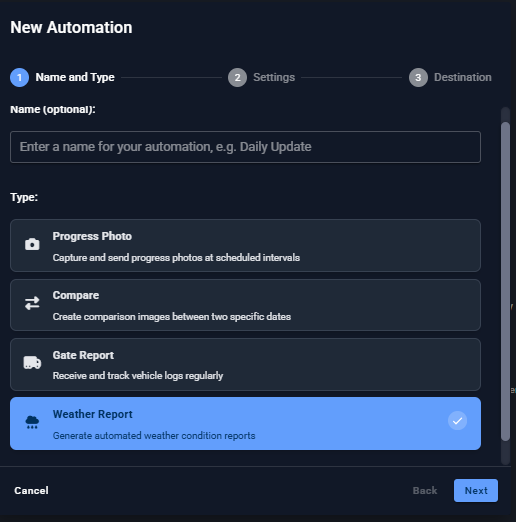516x522 pixels.
Task: Focus the automation name input field
Action: [245, 147]
